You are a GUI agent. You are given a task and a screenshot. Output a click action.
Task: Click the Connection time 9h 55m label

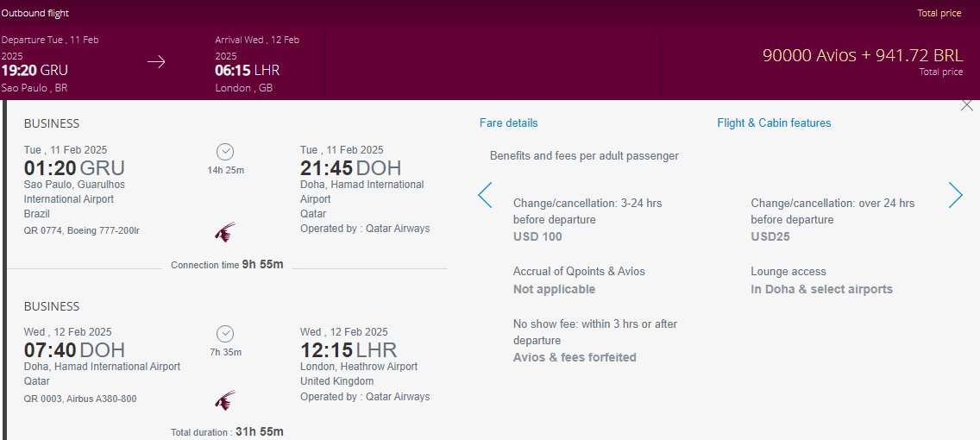(227, 264)
